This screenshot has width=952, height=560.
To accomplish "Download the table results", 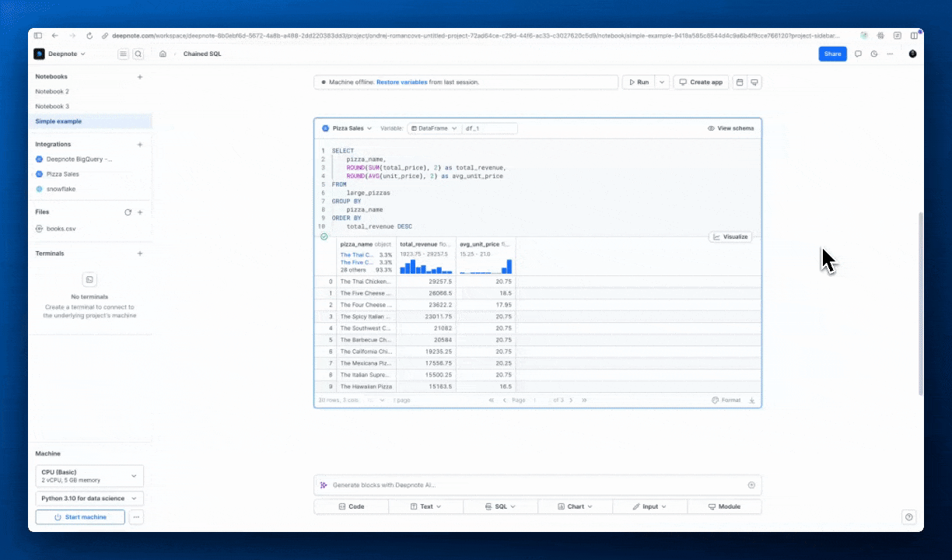I will click(752, 401).
